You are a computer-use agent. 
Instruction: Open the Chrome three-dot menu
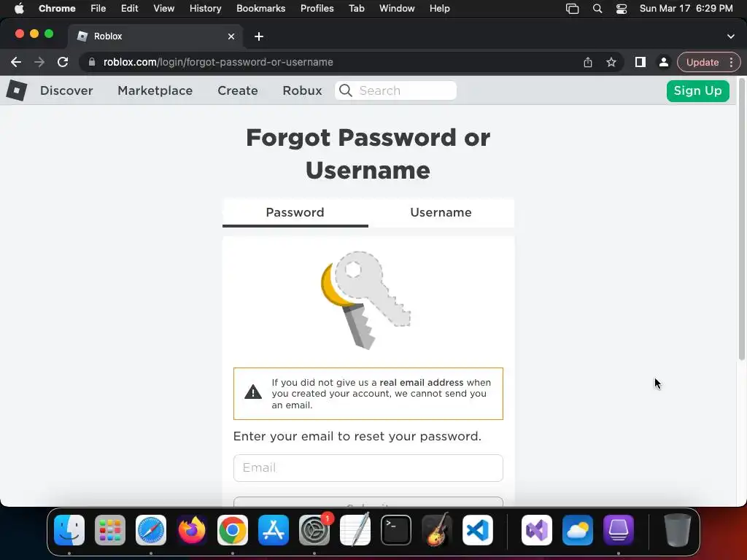click(731, 62)
